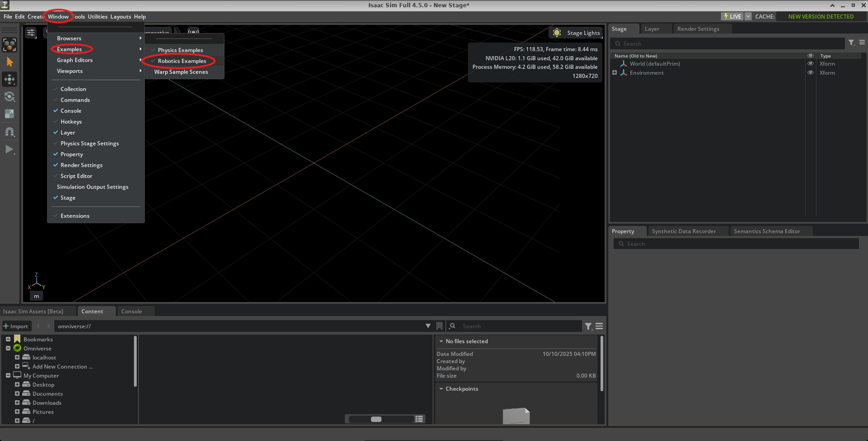The width and height of the screenshot is (868, 441).
Task: Collapse the Checkpoints section
Action: pos(441,389)
